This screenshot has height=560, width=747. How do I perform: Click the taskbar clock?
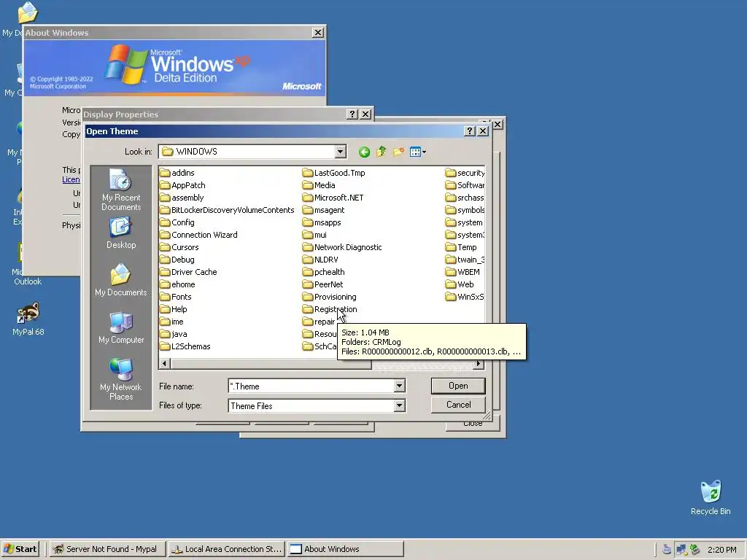pos(721,550)
